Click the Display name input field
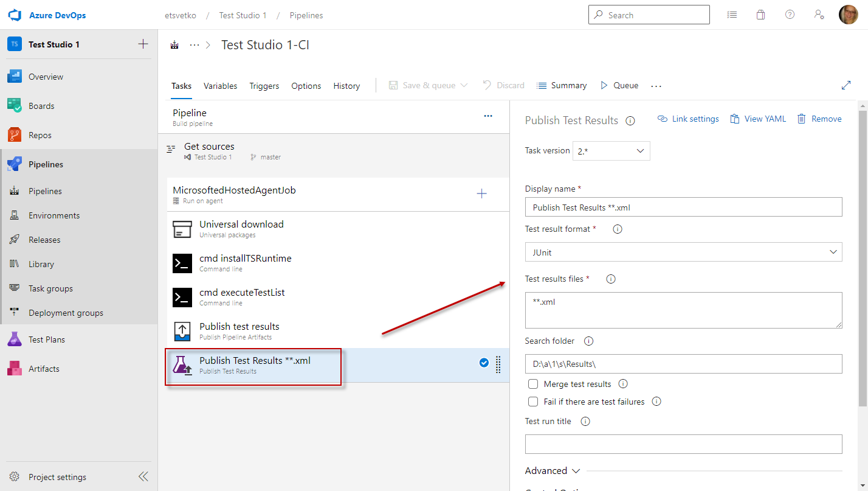This screenshot has height=491, width=868. click(x=684, y=207)
